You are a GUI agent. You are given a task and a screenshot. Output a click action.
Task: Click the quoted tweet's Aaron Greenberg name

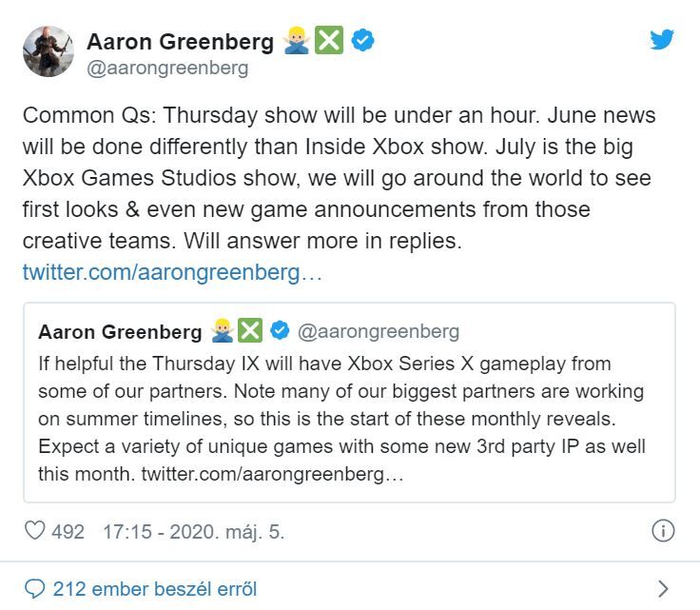click(120, 331)
